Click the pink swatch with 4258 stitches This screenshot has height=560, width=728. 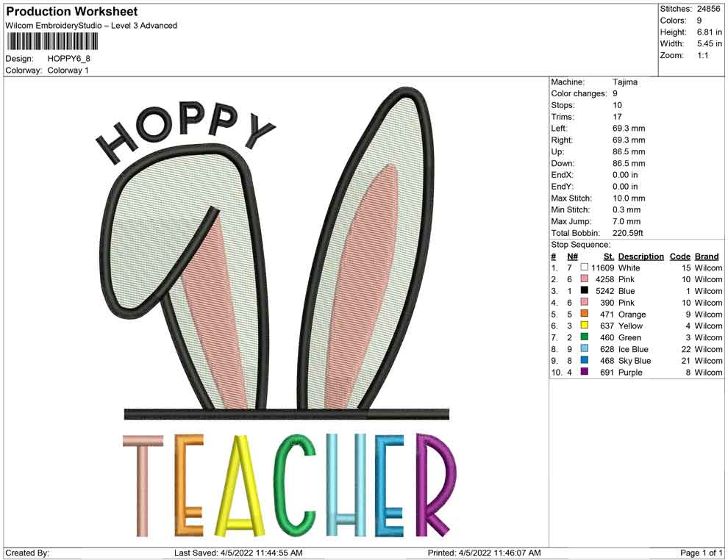coord(585,279)
